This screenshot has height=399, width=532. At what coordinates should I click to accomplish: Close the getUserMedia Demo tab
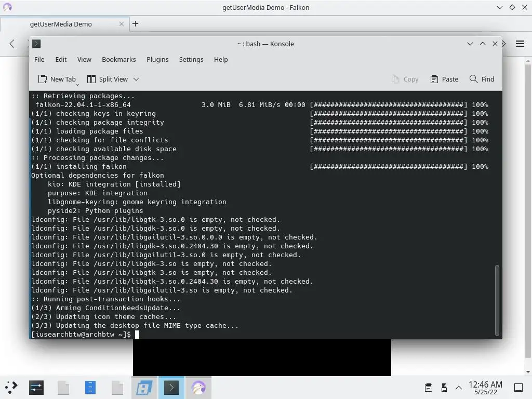(x=122, y=24)
